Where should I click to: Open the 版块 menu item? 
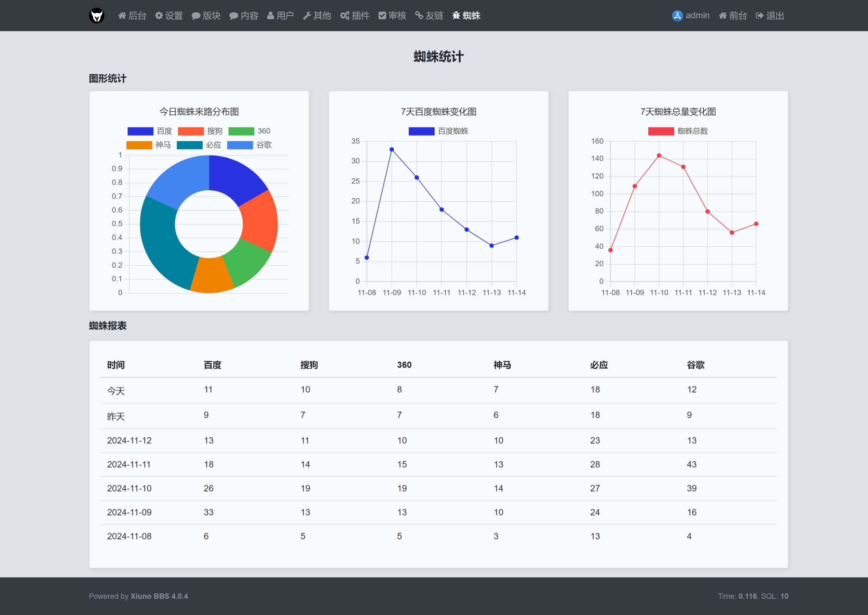206,15
